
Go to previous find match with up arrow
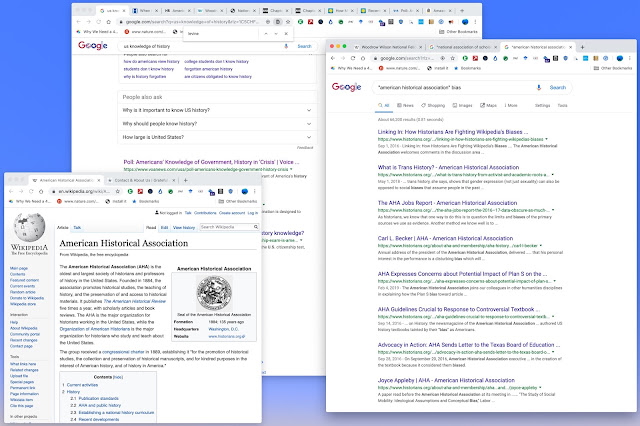tap(266, 33)
